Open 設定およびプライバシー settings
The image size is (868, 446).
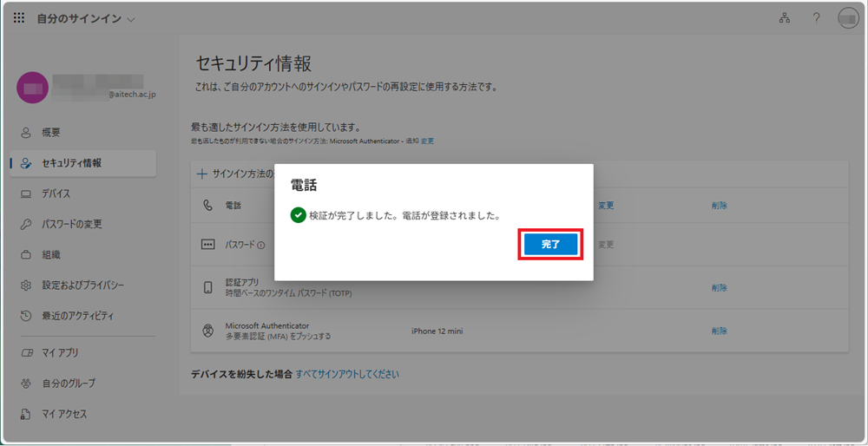82,285
